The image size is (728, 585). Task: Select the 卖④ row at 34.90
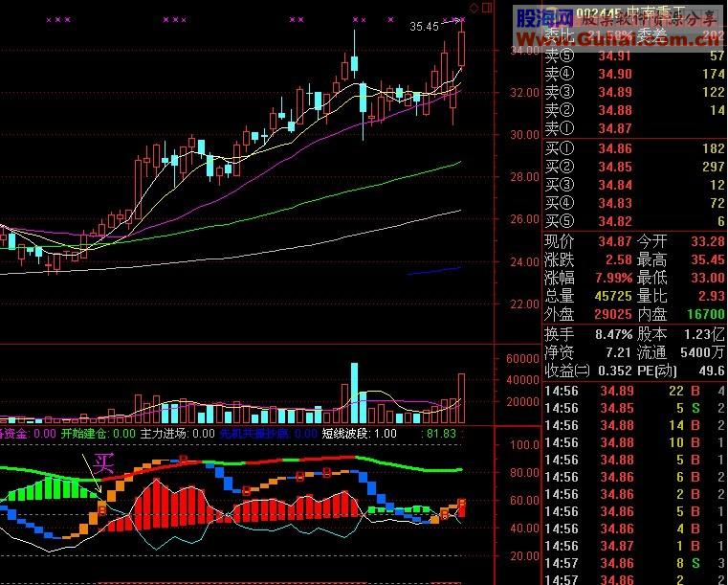click(x=634, y=74)
